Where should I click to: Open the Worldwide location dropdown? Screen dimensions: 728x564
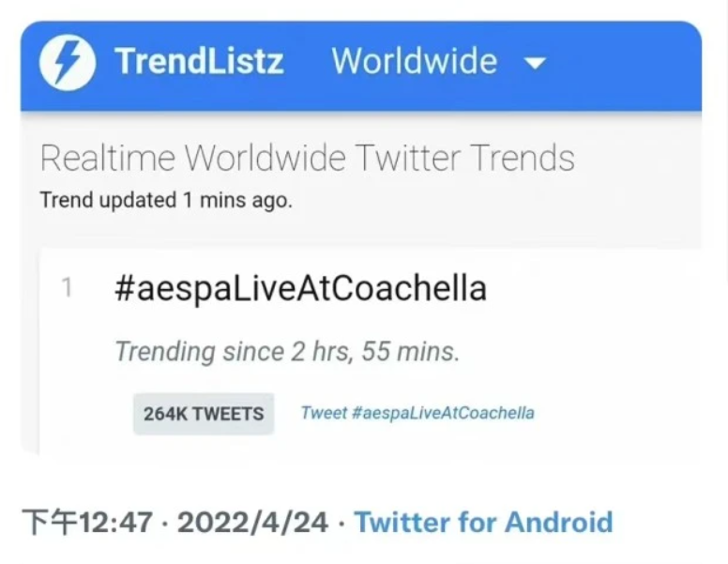click(x=415, y=63)
